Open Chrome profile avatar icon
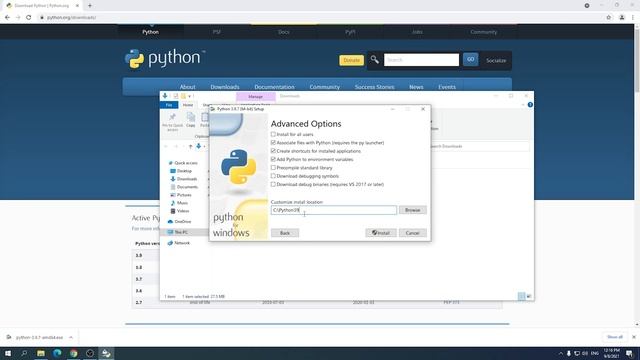This screenshot has height=360, width=640. pos(622,17)
